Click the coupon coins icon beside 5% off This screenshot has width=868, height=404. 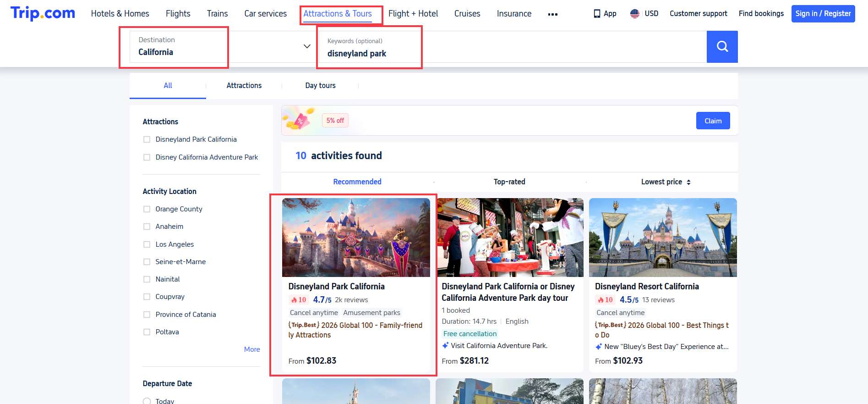[x=299, y=120]
